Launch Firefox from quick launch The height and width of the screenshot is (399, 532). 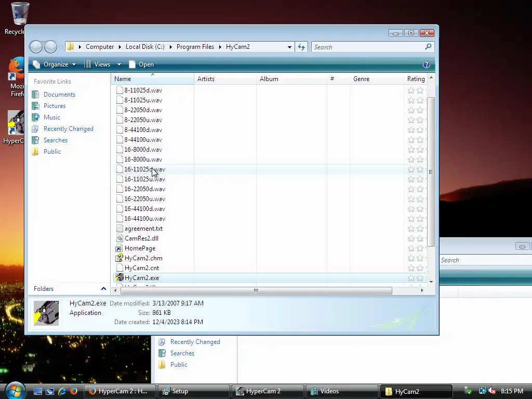73,391
